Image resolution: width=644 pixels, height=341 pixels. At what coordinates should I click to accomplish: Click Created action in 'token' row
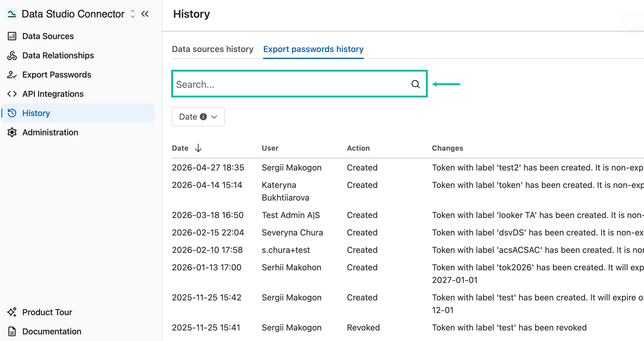(362, 185)
